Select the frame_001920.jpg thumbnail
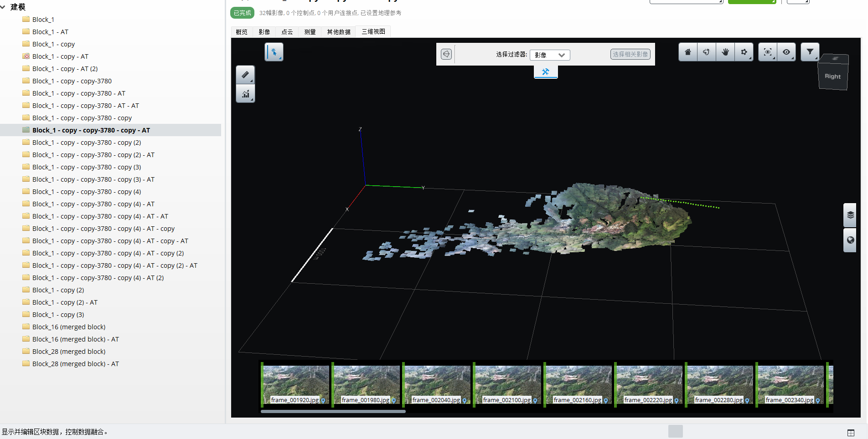The height and width of the screenshot is (439, 868). tap(295, 384)
